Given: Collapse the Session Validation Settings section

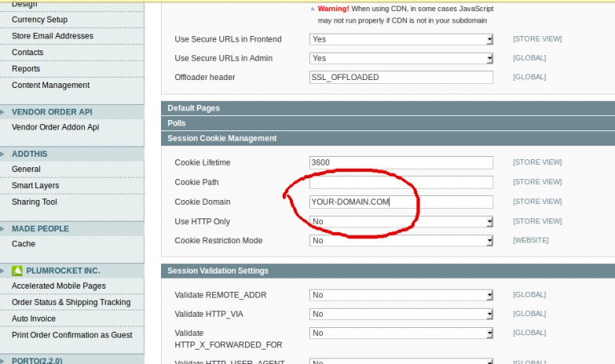Looking at the screenshot, I should point(388,270).
